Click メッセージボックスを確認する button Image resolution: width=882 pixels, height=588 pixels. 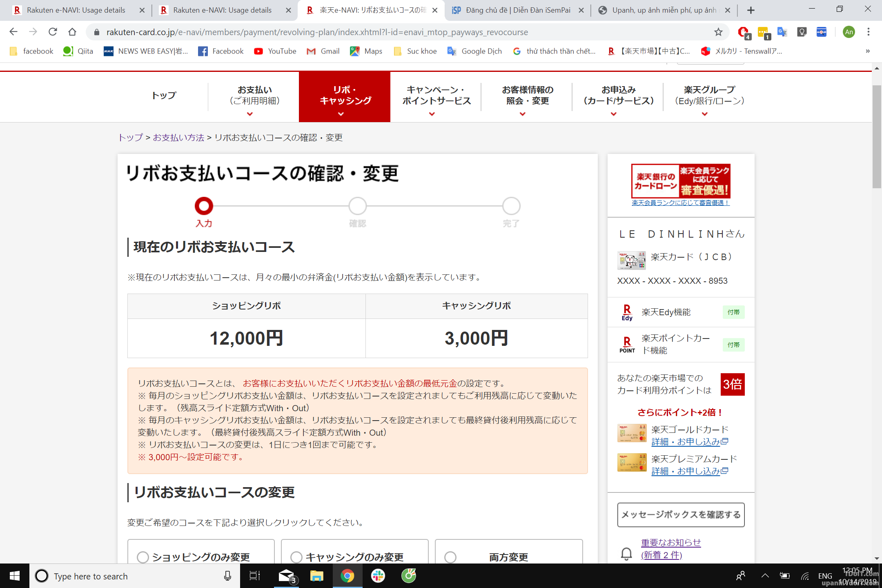[681, 514]
